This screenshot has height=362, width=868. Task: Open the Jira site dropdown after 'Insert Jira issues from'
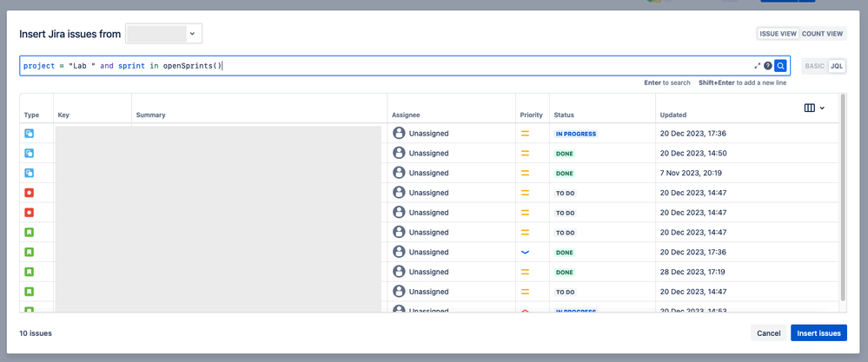[164, 34]
